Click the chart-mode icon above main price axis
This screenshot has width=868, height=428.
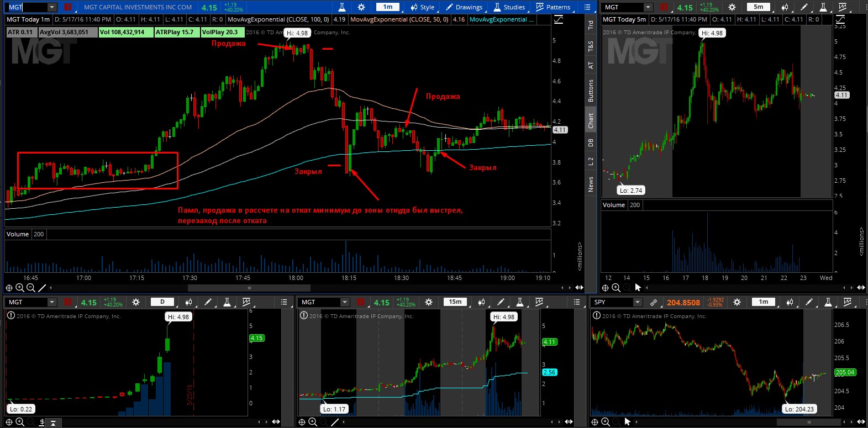(559, 19)
